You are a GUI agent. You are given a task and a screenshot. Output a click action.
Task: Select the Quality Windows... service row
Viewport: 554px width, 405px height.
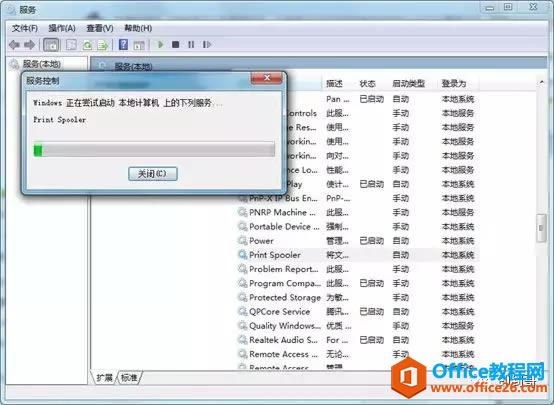point(358,325)
